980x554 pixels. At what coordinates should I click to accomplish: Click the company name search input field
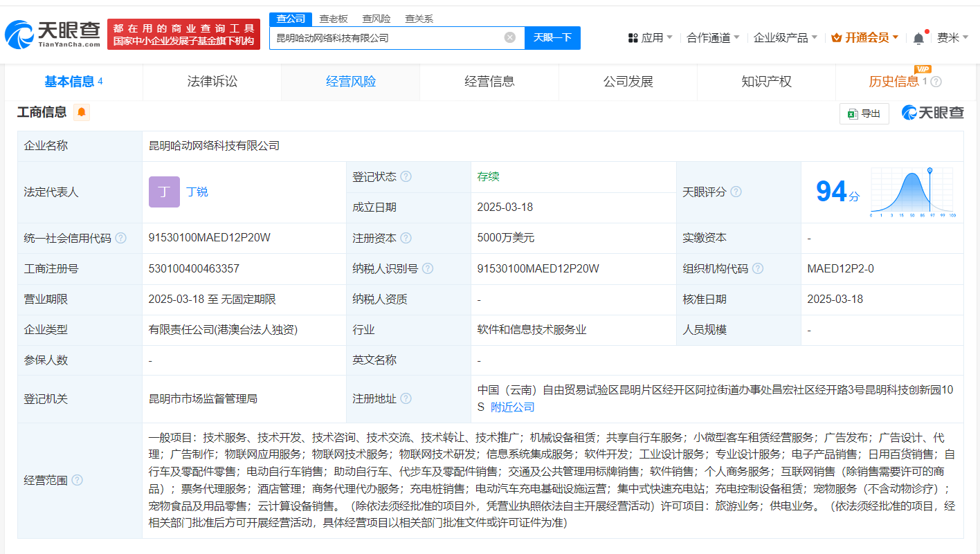point(388,38)
